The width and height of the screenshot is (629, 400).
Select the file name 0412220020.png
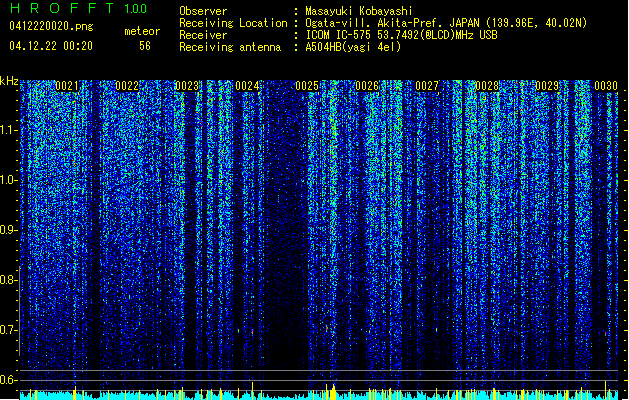51,26
